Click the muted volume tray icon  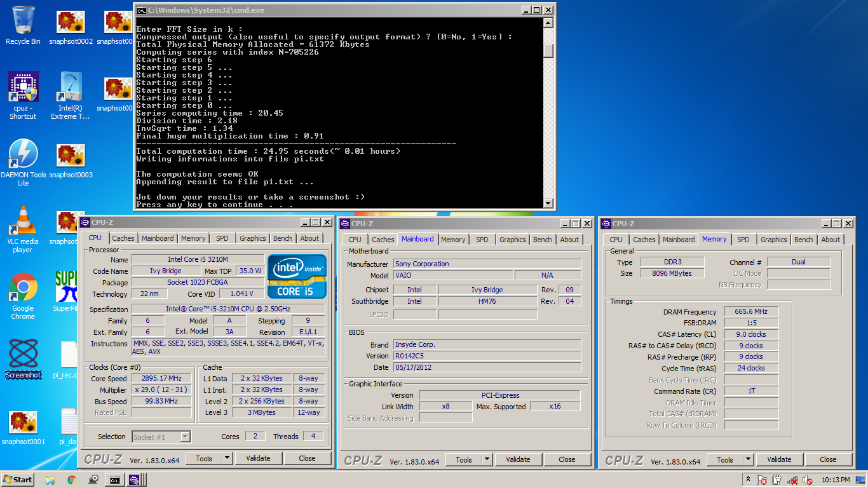coord(808,480)
